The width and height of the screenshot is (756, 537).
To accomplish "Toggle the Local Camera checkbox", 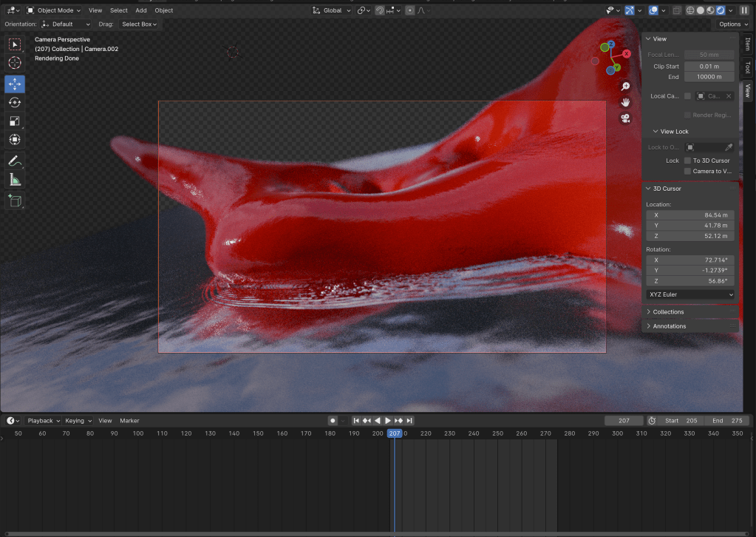I will [x=687, y=96].
